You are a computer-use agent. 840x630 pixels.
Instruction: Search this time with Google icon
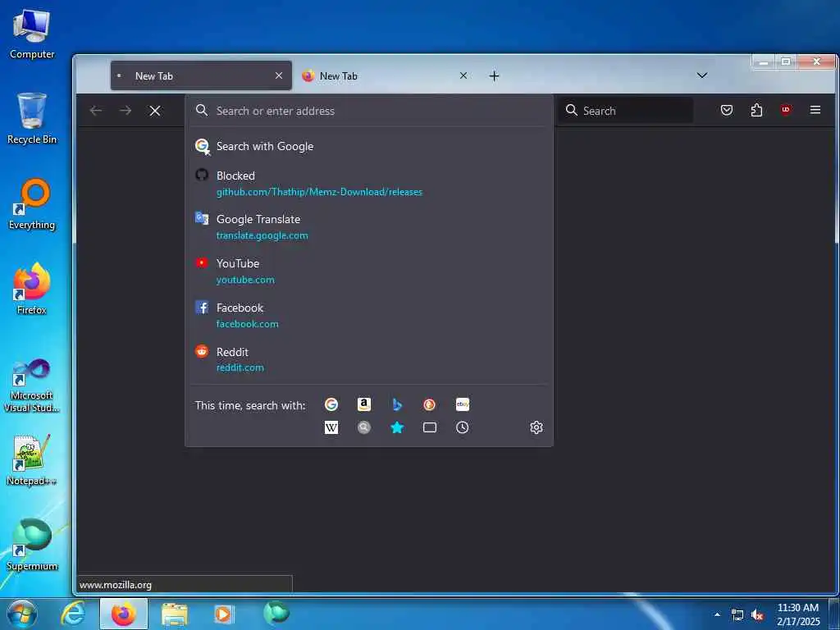tap(331, 404)
